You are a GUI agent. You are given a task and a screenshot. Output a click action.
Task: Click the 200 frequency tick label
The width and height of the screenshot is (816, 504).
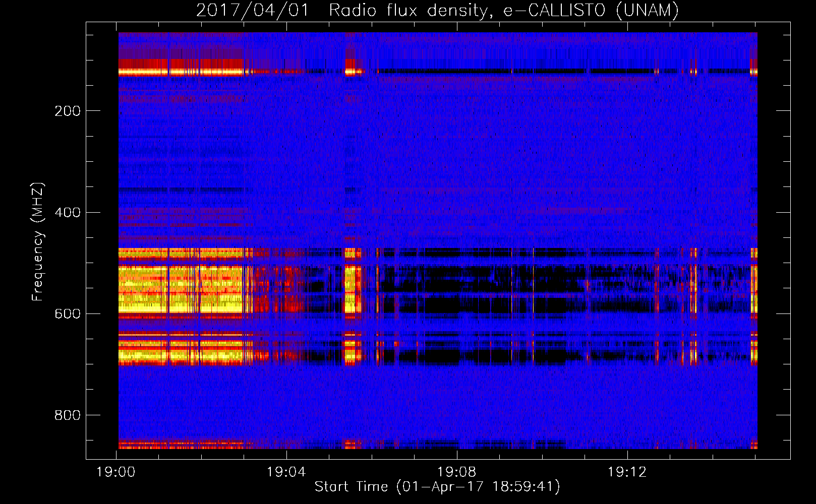(x=68, y=111)
